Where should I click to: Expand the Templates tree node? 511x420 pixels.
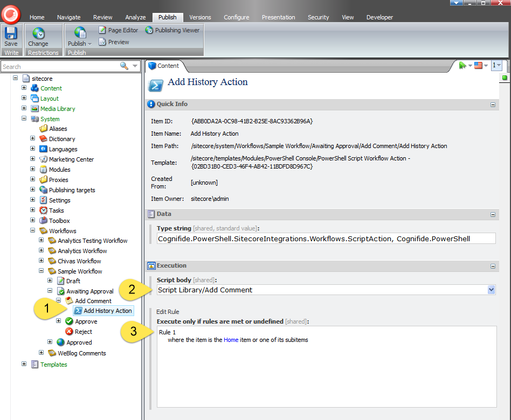point(24,364)
